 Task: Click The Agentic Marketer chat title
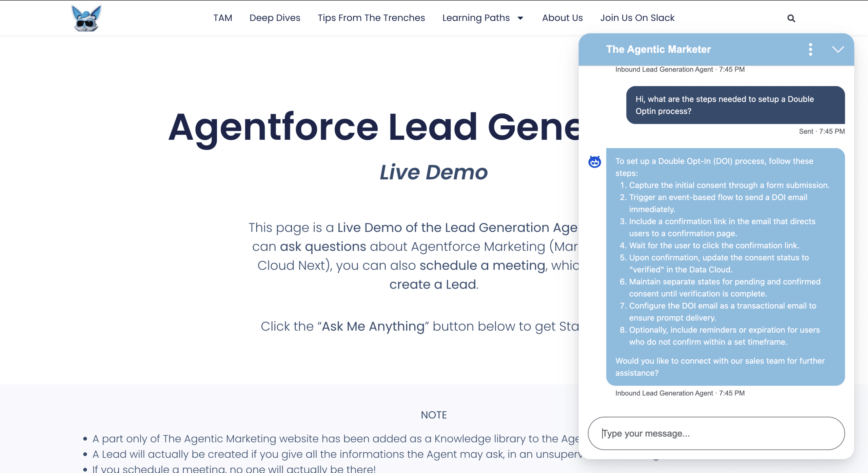[658, 50]
